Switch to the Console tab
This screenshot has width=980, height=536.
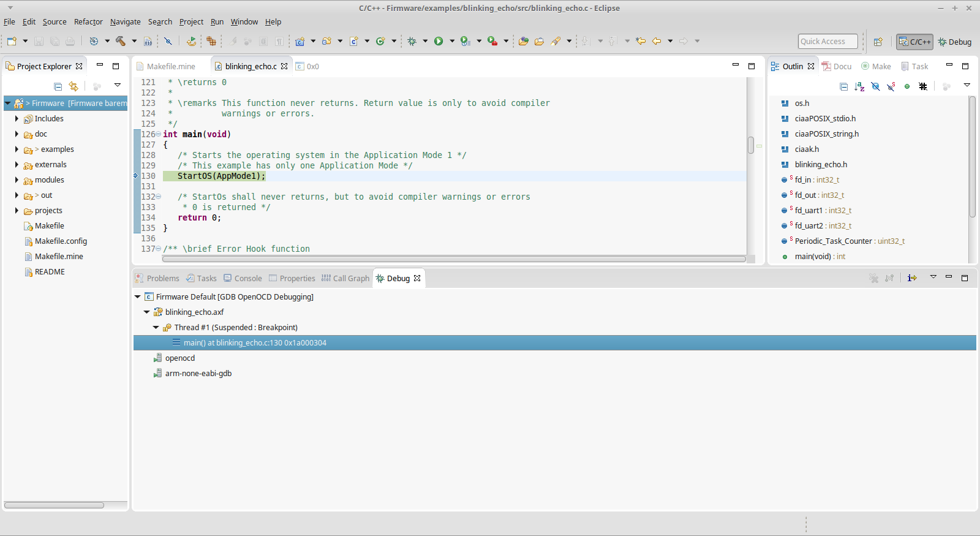pos(243,278)
